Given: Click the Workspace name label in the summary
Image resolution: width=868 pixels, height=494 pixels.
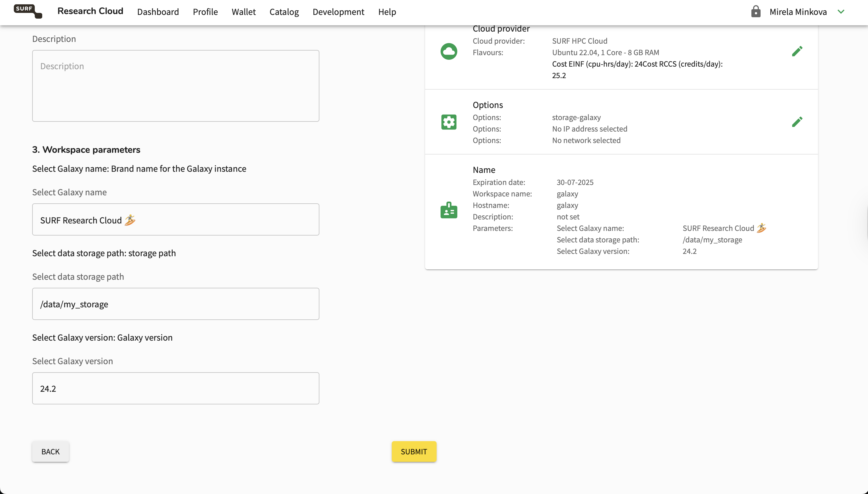Looking at the screenshot, I should pos(502,194).
